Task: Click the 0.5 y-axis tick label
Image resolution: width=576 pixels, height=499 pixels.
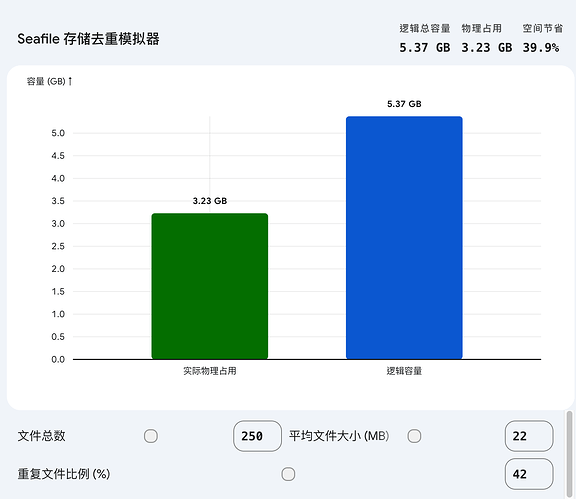Action: click(x=58, y=337)
